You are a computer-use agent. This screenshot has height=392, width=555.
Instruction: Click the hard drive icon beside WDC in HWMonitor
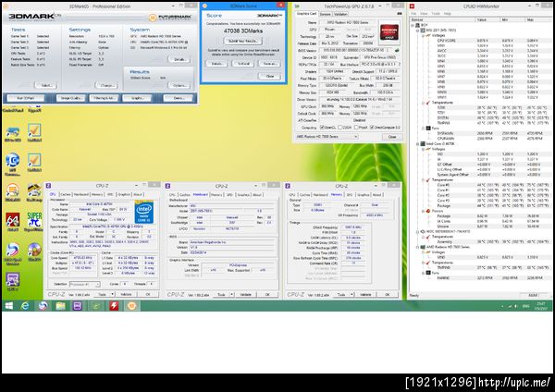423,232
